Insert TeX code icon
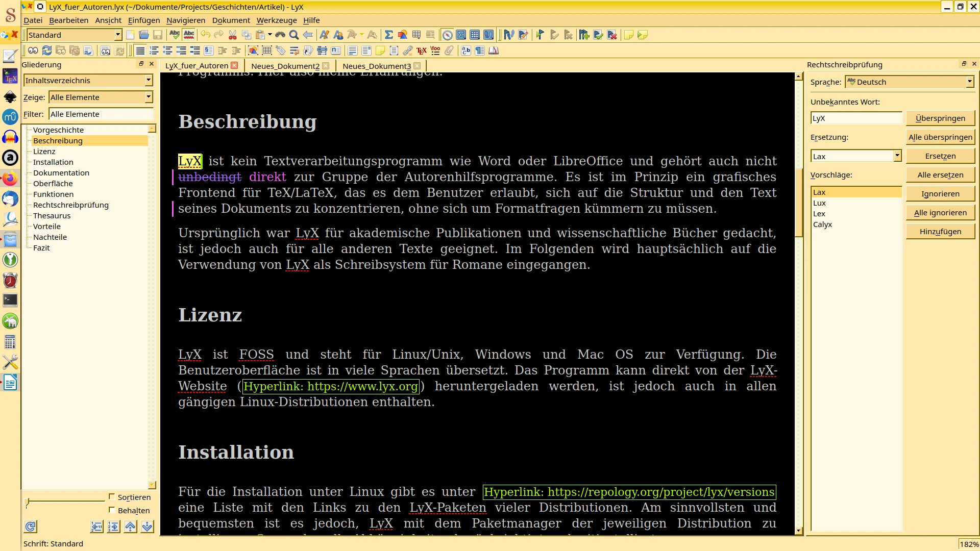The image size is (980, 551). pyautogui.click(x=422, y=51)
